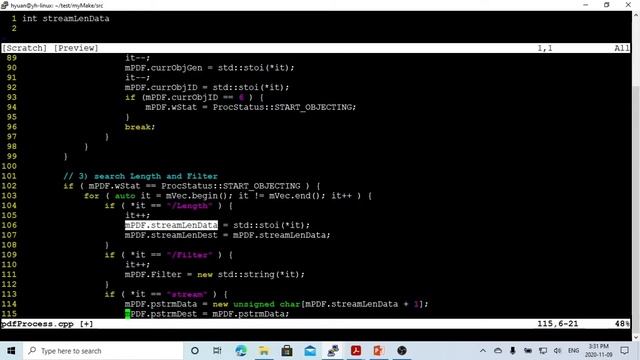The height and width of the screenshot is (360, 640).
Task: Switch input language via ENG indicator
Action: click(x=573, y=351)
